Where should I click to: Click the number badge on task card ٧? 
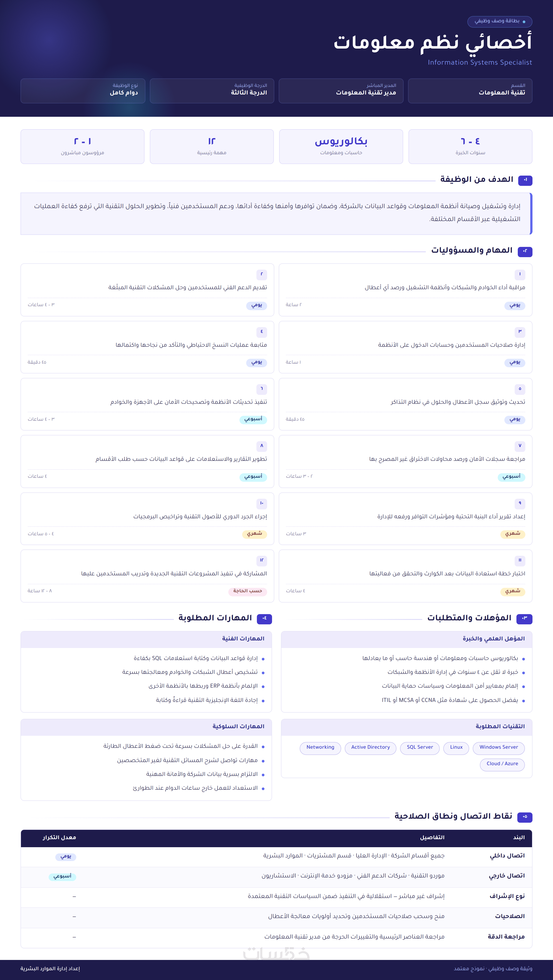[x=520, y=445]
